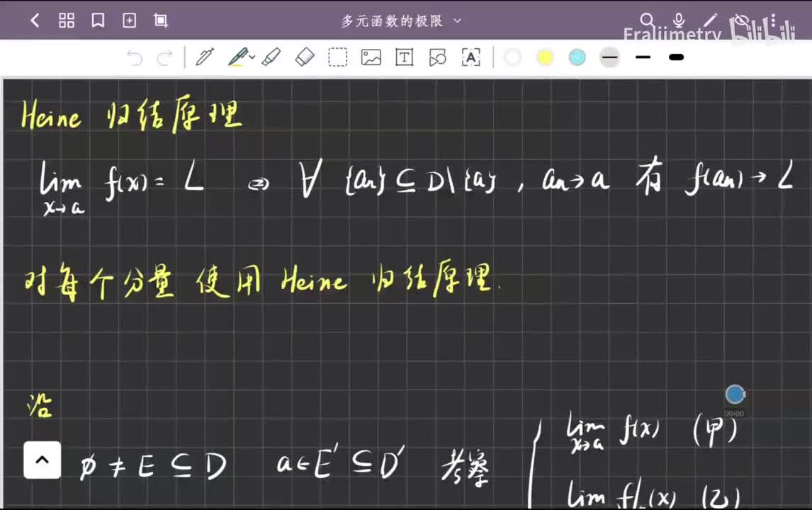Expand the pen type dropdown arrow
812x510 pixels.
tap(252, 57)
